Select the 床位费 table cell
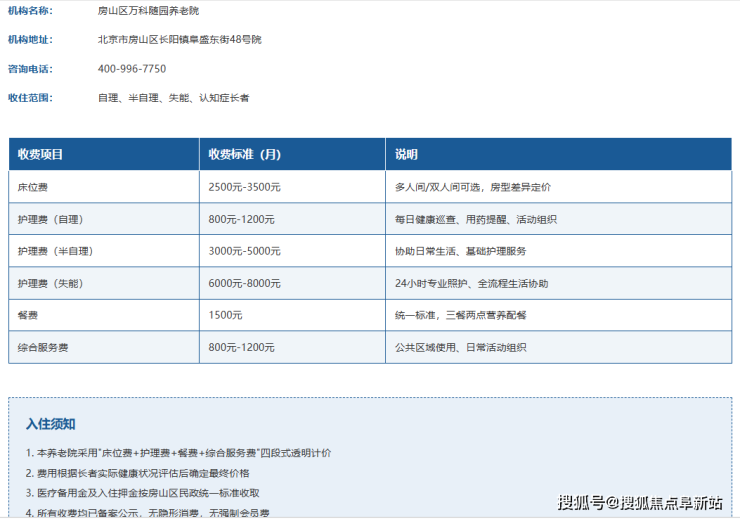This screenshot has height=519, width=740. 104,187
